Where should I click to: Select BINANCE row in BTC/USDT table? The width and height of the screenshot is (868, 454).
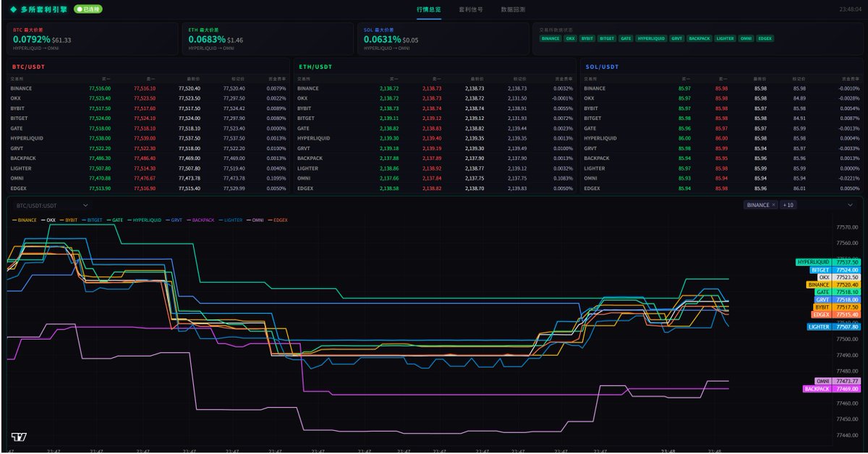(x=148, y=88)
